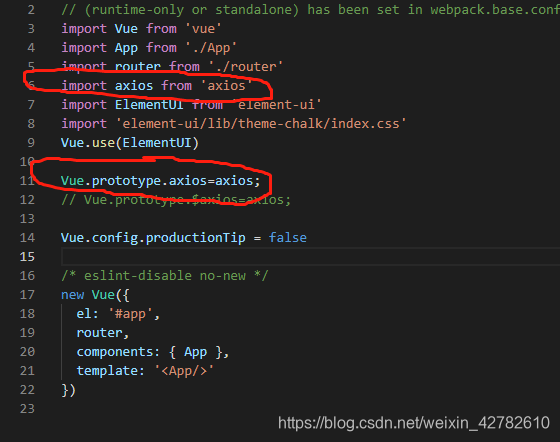Viewport: 560px width, 442px height.
Task: Click "Vue.use(ElementUI)" line
Action: pyautogui.click(x=130, y=143)
